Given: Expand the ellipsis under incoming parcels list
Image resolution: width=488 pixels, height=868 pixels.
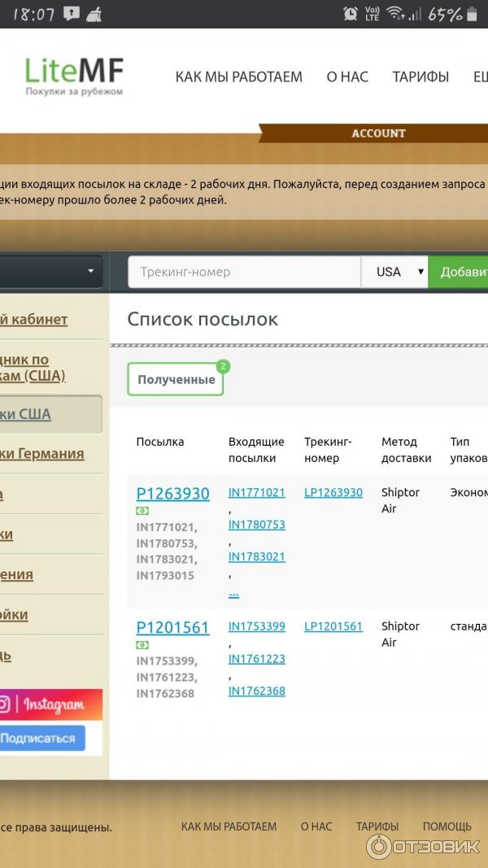Looking at the screenshot, I should pyautogui.click(x=233, y=593).
